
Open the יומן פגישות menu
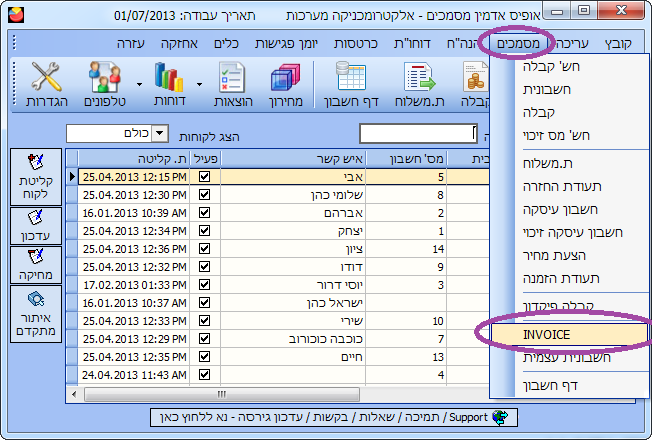click(x=286, y=43)
